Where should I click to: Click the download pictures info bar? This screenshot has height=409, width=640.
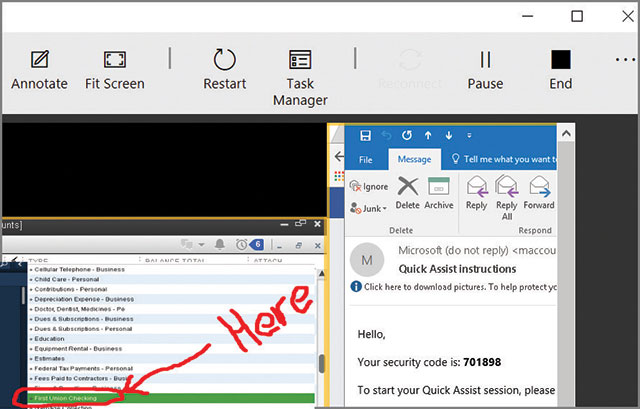point(462,288)
